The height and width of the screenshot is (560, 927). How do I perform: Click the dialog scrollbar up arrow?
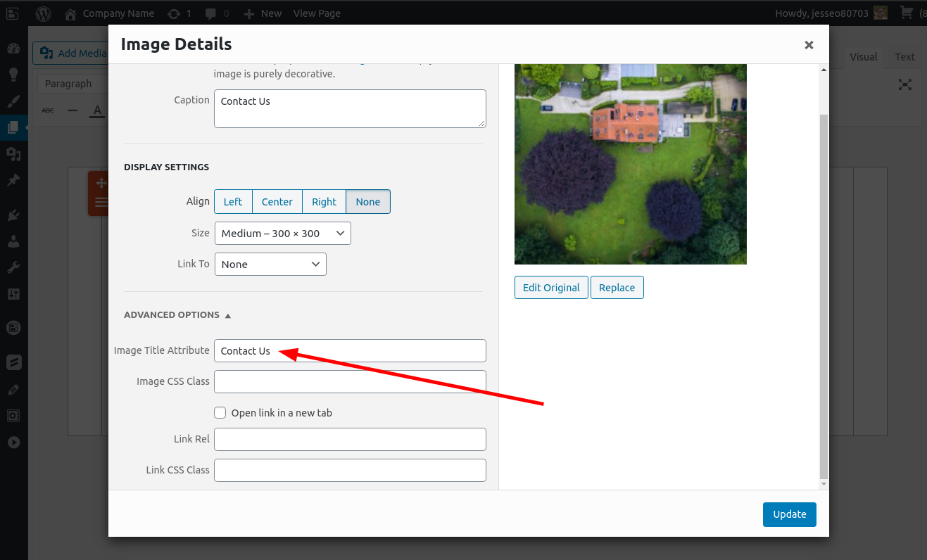824,69
